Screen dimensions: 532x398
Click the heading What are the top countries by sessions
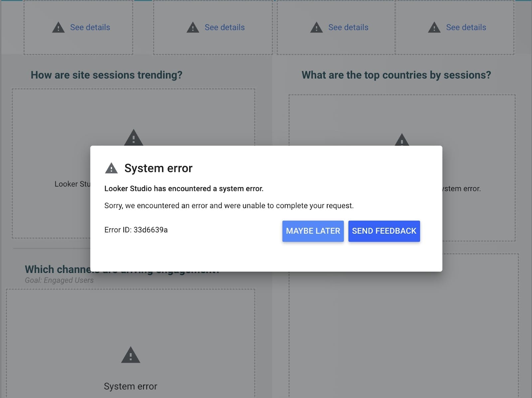tap(396, 75)
